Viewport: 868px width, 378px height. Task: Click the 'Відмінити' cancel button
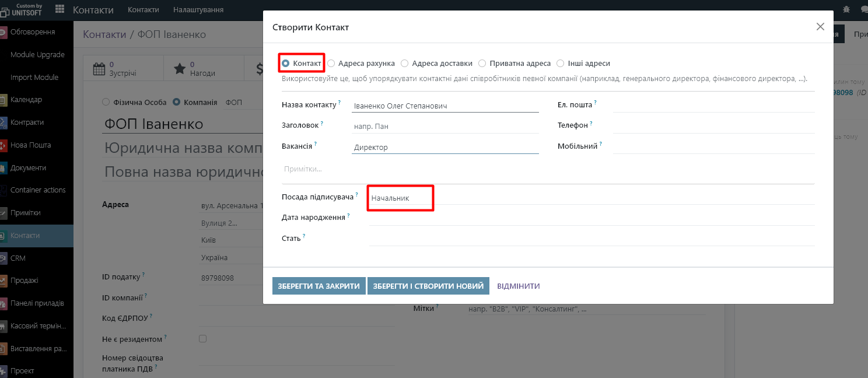point(518,286)
